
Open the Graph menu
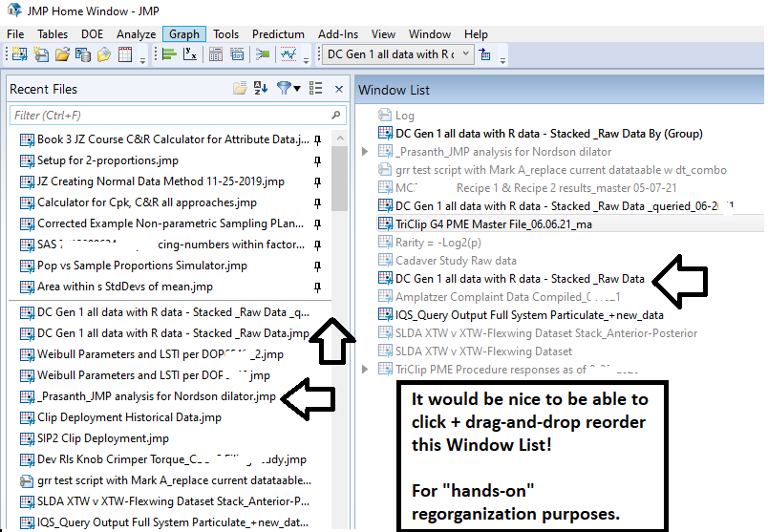[x=184, y=34]
